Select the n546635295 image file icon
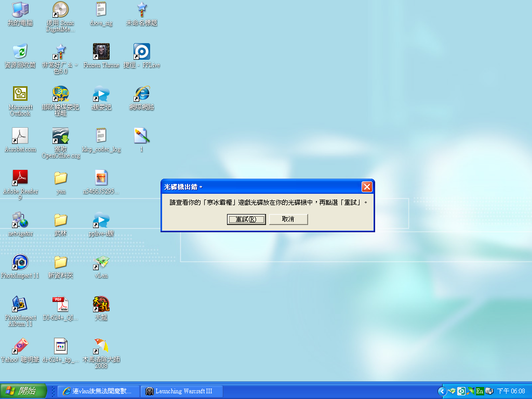The image size is (532, 399). pos(101,178)
